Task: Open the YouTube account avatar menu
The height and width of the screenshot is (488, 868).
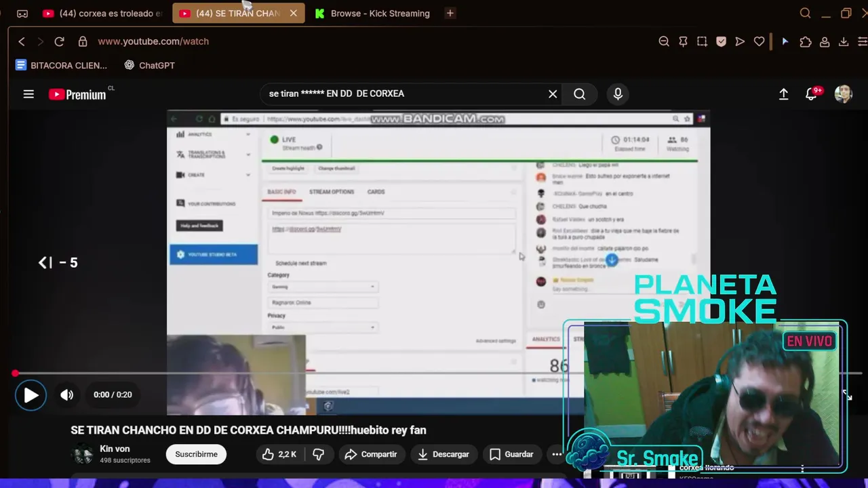Action: click(843, 94)
